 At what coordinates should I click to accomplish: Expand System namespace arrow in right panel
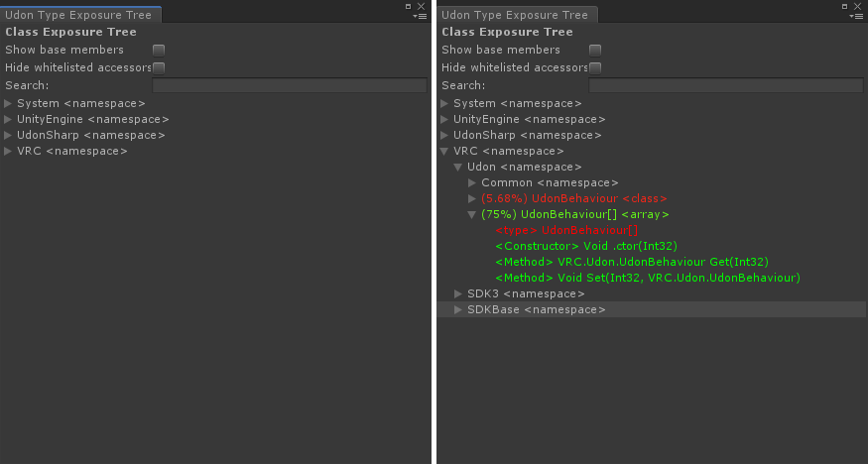(x=444, y=103)
